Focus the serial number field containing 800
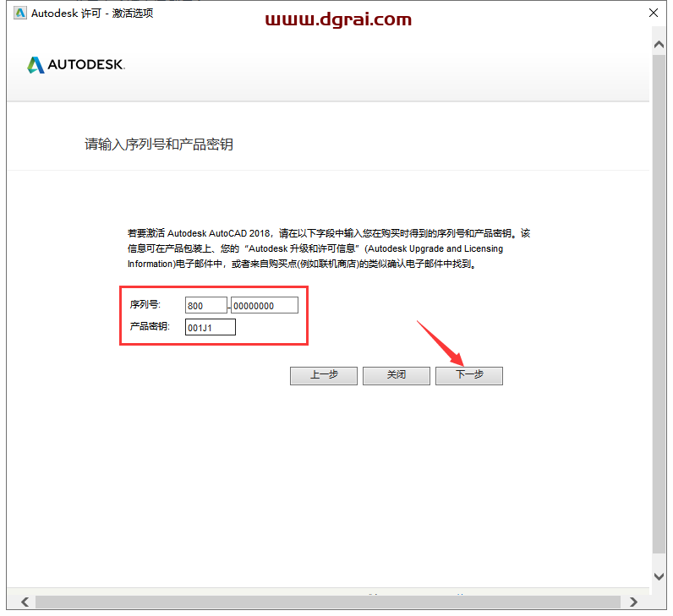Screen dimensions: 673x616 click(206, 305)
